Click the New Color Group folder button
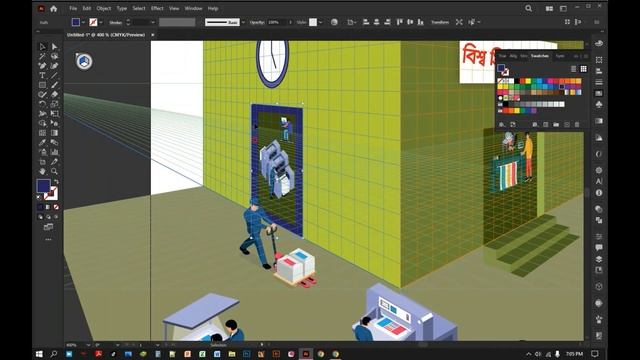The image size is (640, 360). (x=556, y=124)
